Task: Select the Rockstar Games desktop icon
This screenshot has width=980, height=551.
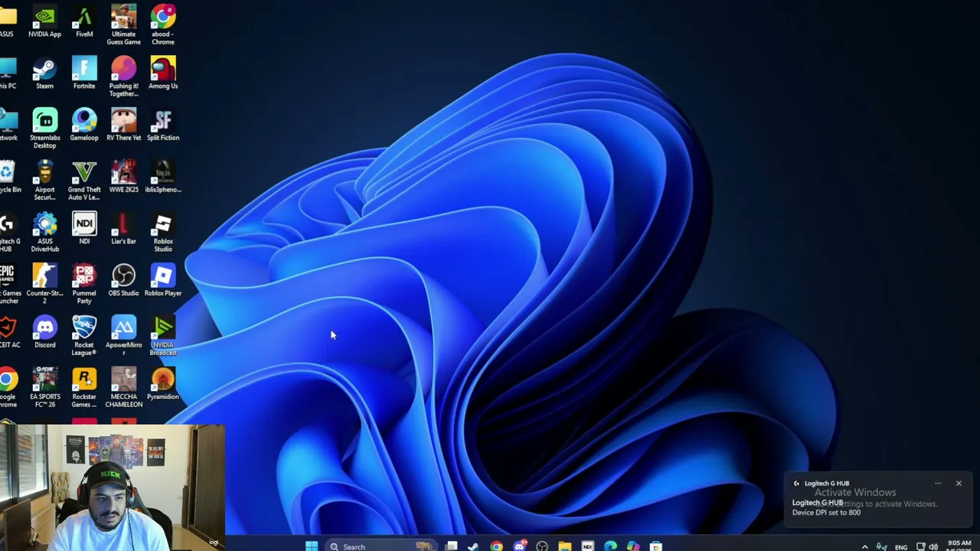Action: (84, 387)
